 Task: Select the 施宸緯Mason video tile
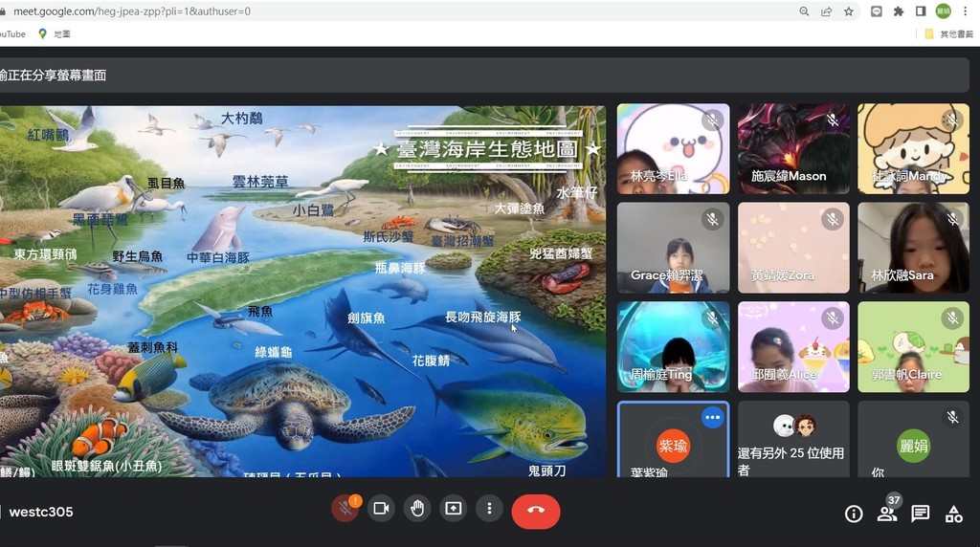[793, 148]
